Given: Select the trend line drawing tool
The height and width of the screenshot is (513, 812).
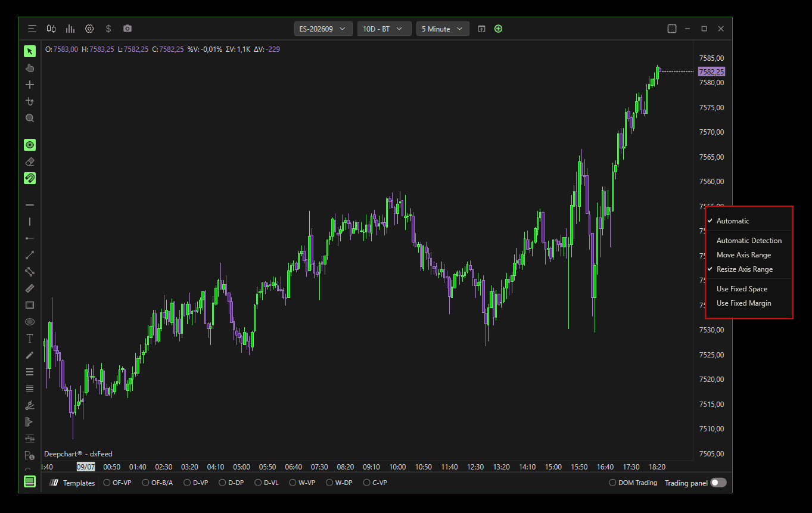Looking at the screenshot, I should coord(30,255).
